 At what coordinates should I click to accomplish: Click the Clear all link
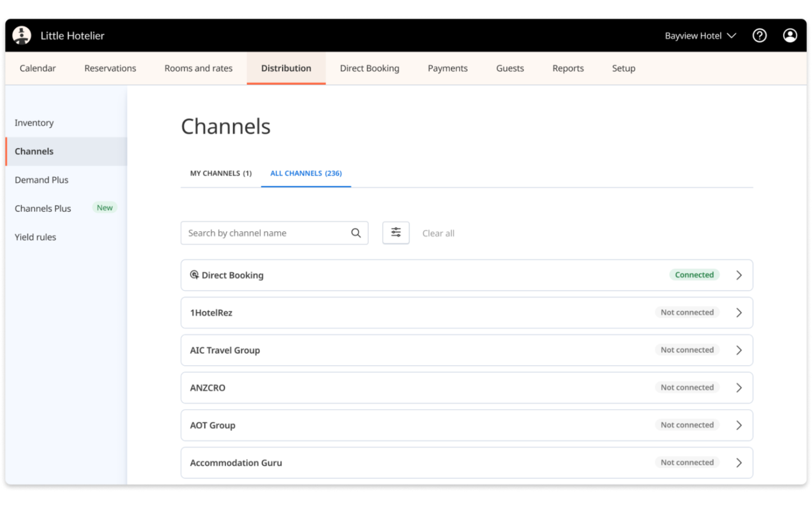coord(439,234)
